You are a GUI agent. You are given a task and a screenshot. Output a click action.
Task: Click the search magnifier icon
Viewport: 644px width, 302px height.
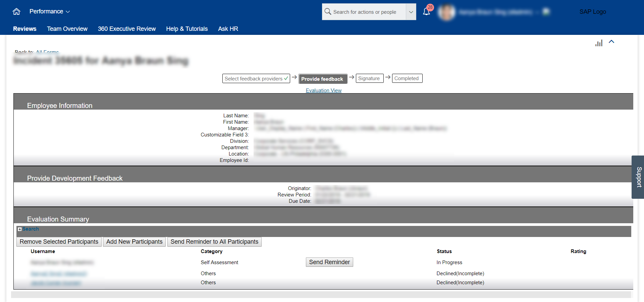[328, 12]
